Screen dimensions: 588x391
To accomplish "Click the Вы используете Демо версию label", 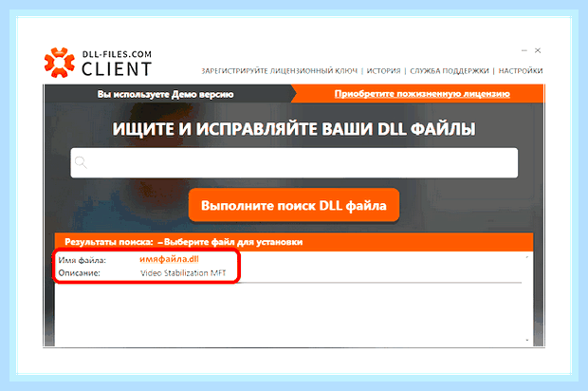I will point(165,94).
